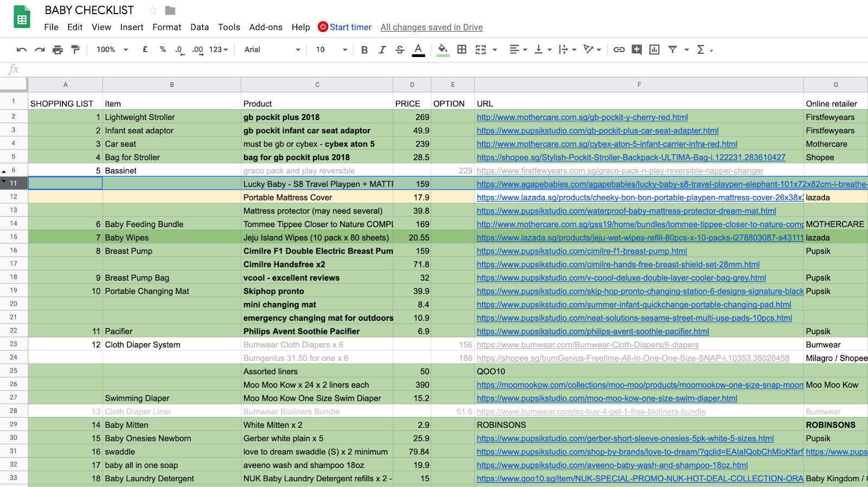Image resolution: width=868 pixels, height=487 pixels.
Task: Toggle italic formatting
Action: (x=382, y=49)
